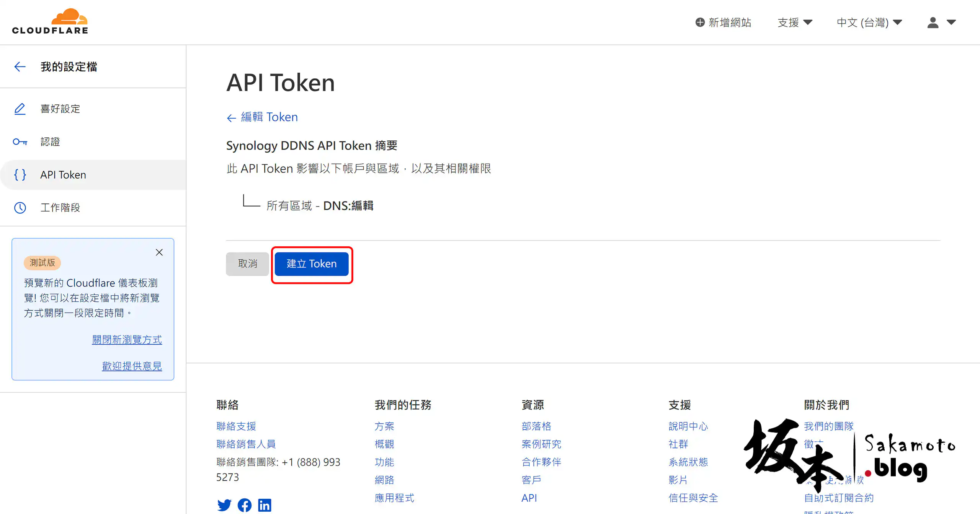Click the Cloudflare logo
This screenshot has width=980, height=514.
(x=50, y=21)
